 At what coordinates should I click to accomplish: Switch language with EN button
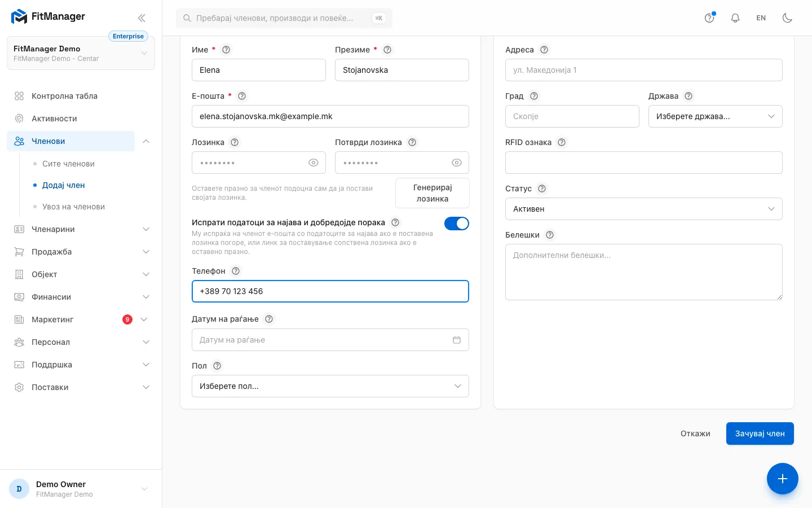[x=761, y=18]
